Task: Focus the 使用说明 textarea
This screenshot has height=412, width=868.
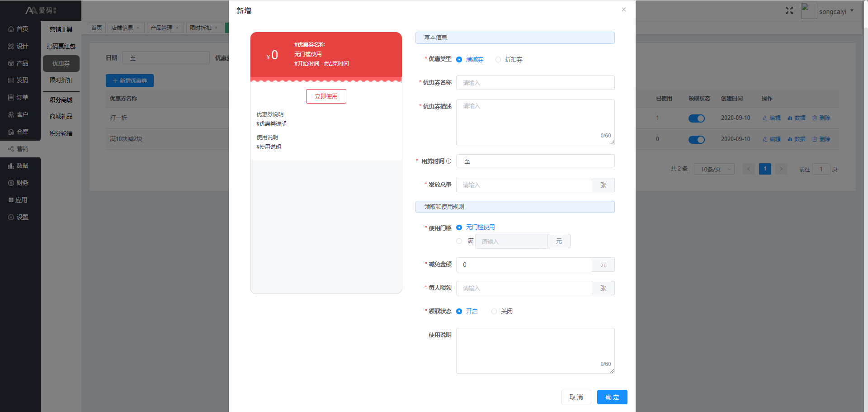Action: pyautogui.click(x=535, y=350)
